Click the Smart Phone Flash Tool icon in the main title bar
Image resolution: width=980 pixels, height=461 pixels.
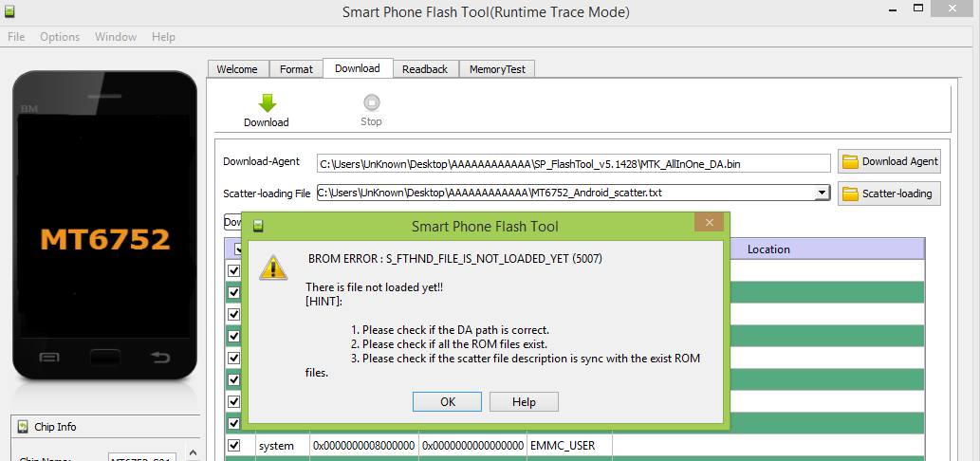pyautogui.click(x=8, y=10)
